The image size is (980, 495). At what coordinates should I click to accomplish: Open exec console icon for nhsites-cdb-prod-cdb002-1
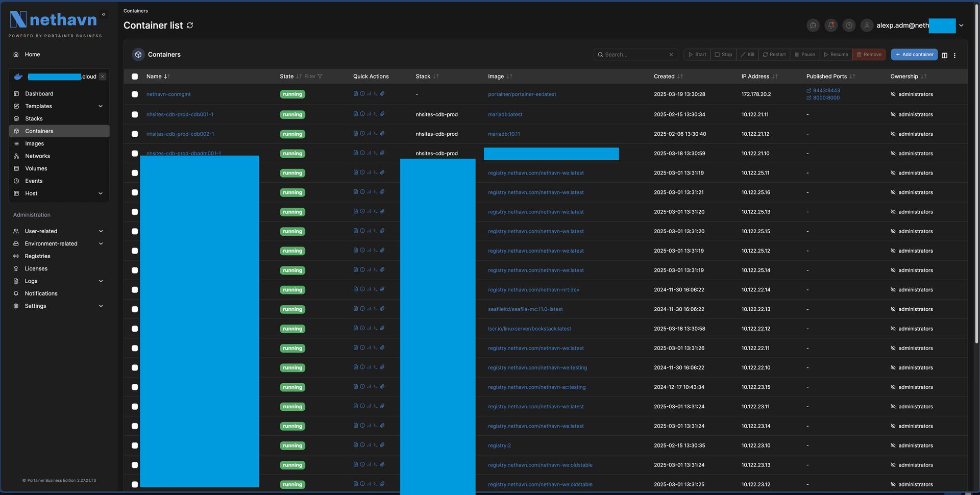point(376,134)
